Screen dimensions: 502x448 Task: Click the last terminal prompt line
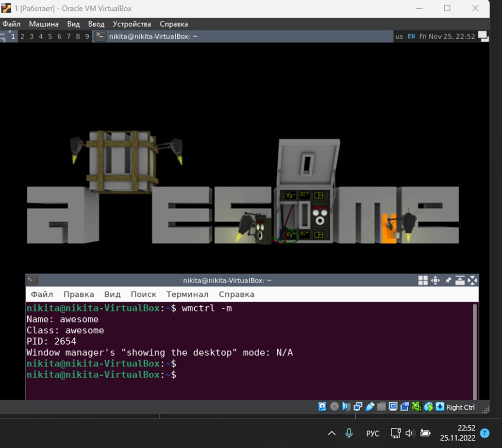[x=101, y=375]
